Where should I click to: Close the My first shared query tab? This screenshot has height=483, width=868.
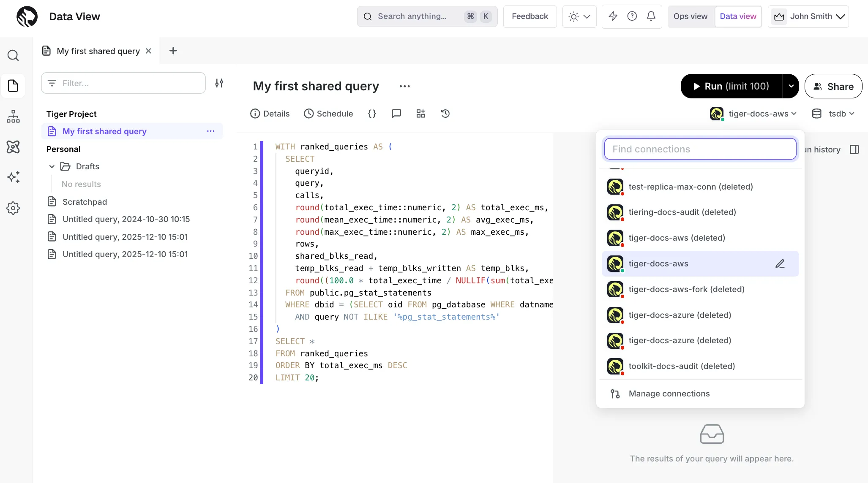coord(148,51)
